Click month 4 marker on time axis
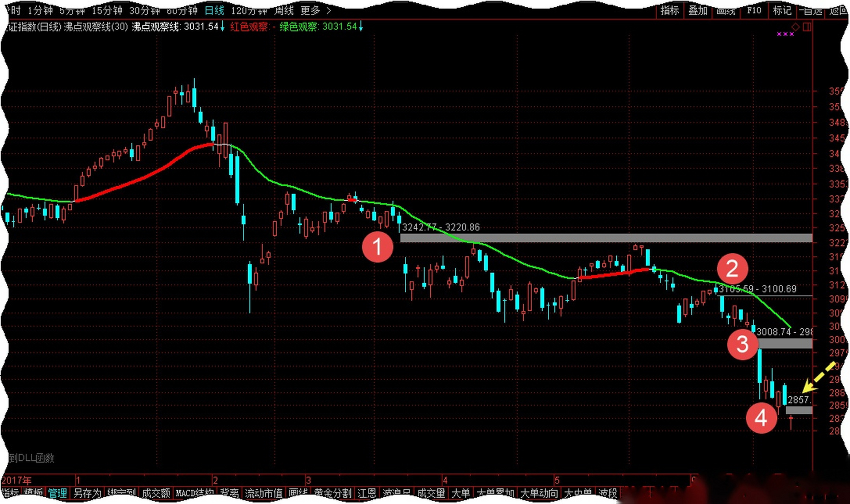Viewport: 850px width, 504px height. 445,480
